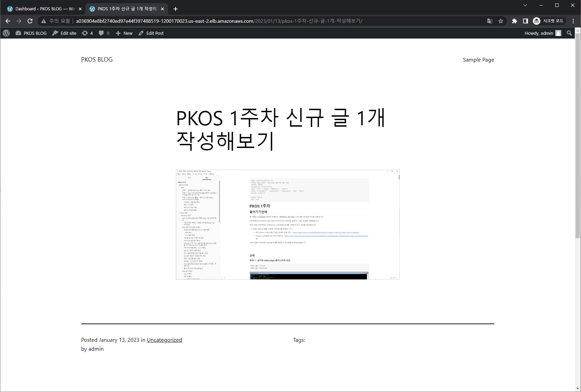
Task: Reload the page with the refresh icon
Action: pyautogui.click(x=30, y=21)
